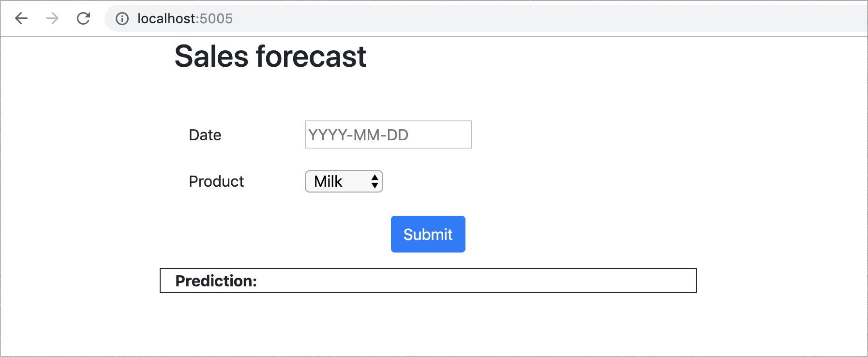Click the YYYY-MM-DD placeholder text
The height and width of the screenshot is (357, 868).
[x=358, y=135]
